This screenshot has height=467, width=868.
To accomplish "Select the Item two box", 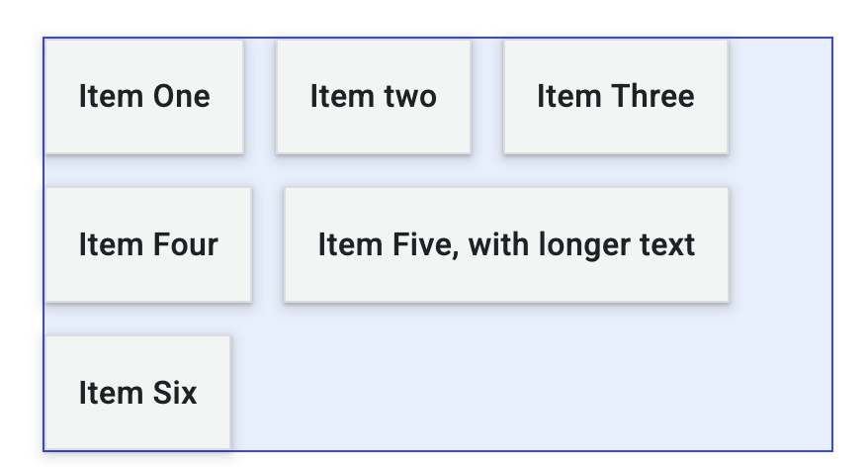I will pyautogui.click(x=373, y=97).
